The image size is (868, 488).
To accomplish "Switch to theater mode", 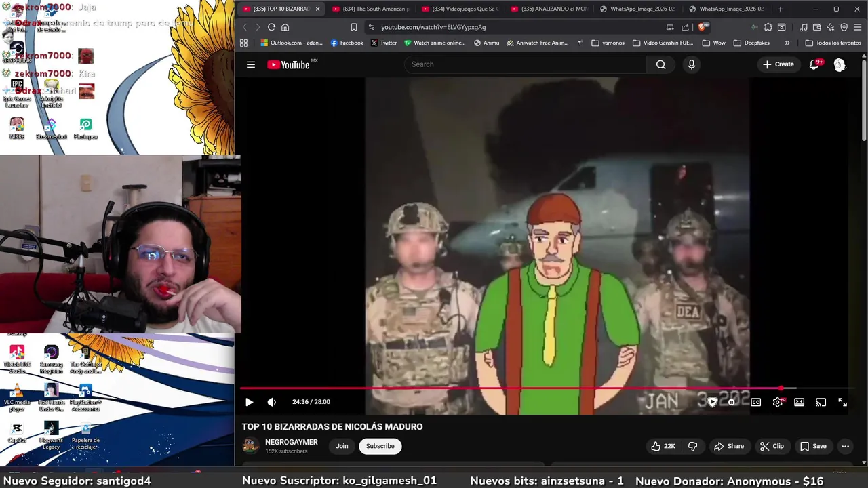I will [800, 402].
